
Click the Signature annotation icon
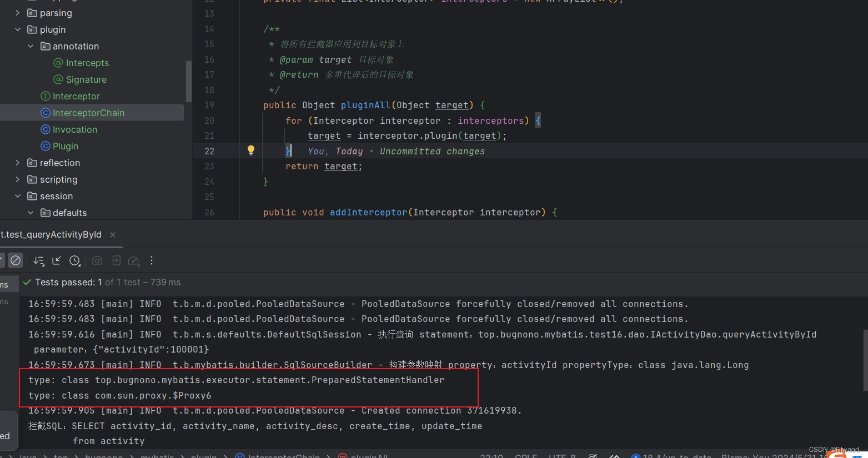click(58, 79)
